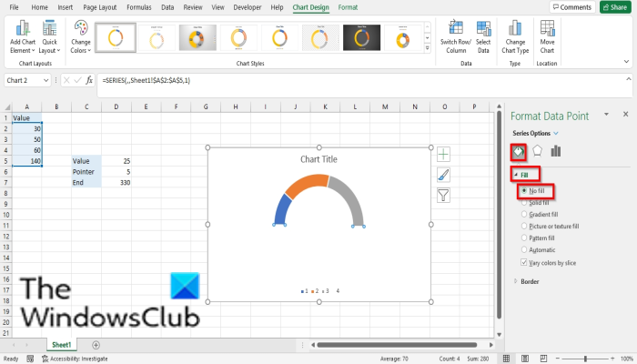Image resolution: width=637 pixels, height=364 pixels.
Task: Click Enter checkmark in formula bar
Action: pyautogui.click(x=78, y=80)
